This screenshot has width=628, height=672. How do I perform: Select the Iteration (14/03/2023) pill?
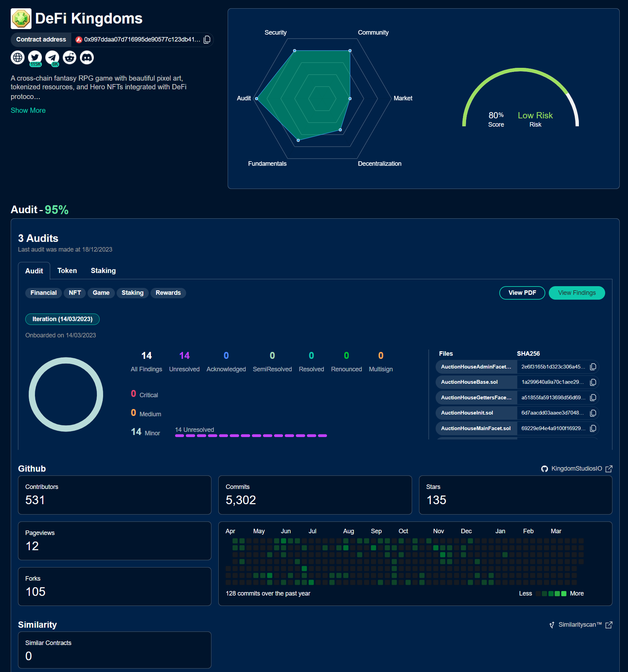coord(62,319)
